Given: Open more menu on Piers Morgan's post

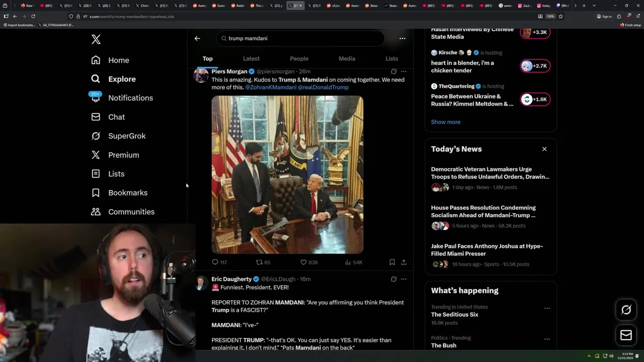Looking at the screenshot, I should [x=404, y=71].
